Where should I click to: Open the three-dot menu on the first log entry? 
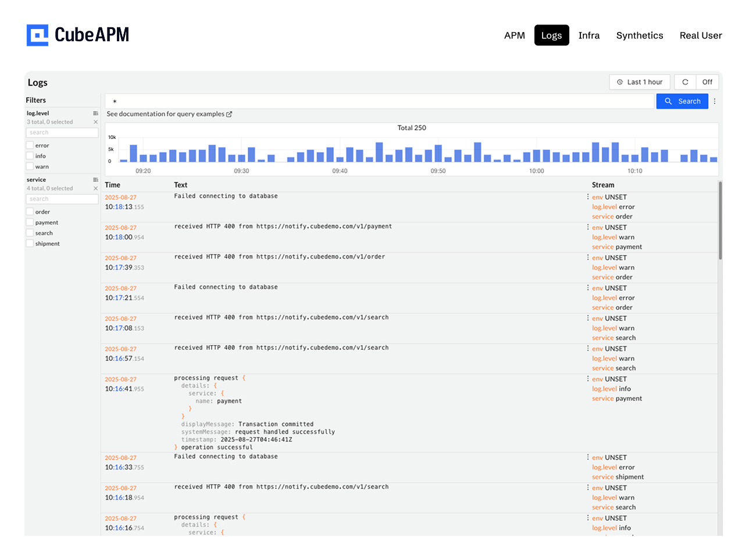pyautogui.click(x=589, y=196)
